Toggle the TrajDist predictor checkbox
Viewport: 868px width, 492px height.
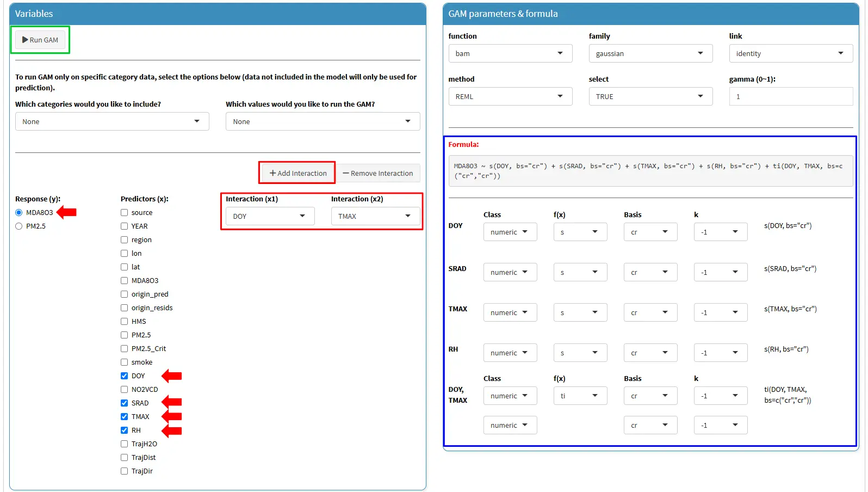coord(125,458)
